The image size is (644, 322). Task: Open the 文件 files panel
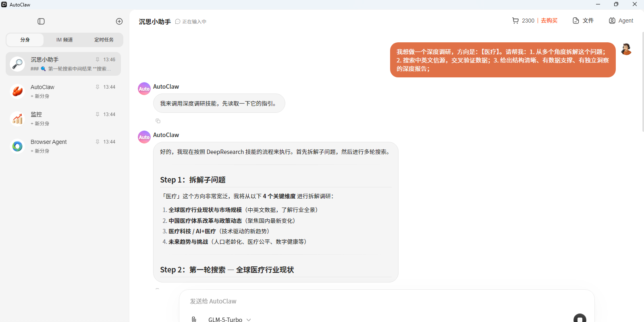[583, 21]
